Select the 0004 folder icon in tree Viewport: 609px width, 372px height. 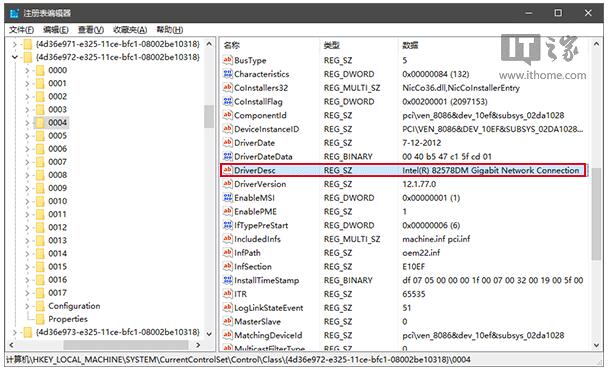40,123
